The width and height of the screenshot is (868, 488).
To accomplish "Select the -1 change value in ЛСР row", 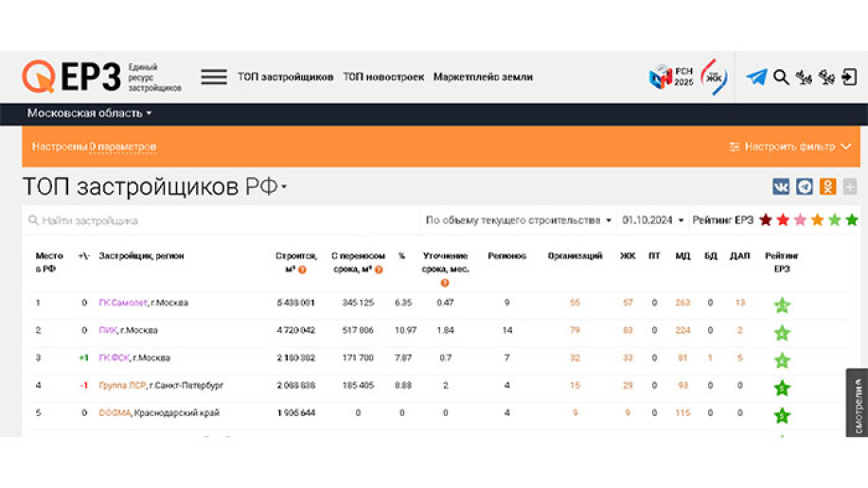I will (83, 385).
